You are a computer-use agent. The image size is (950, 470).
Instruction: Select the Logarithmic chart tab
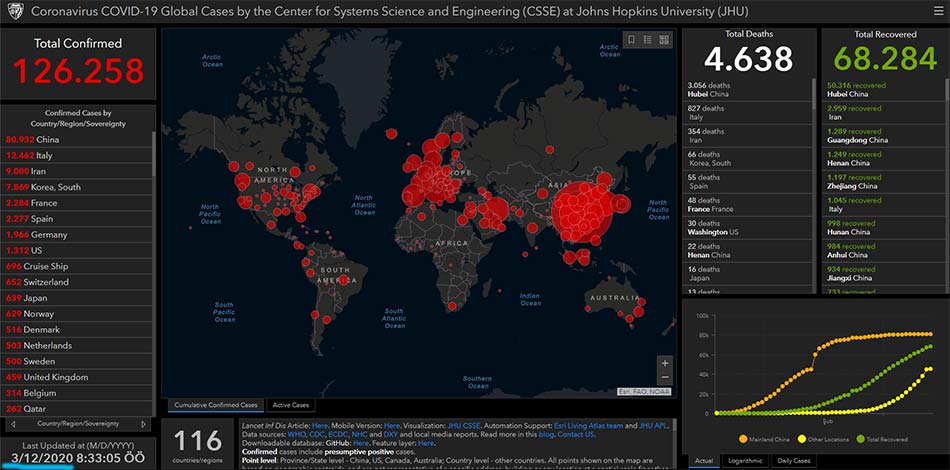coord(745,461)
